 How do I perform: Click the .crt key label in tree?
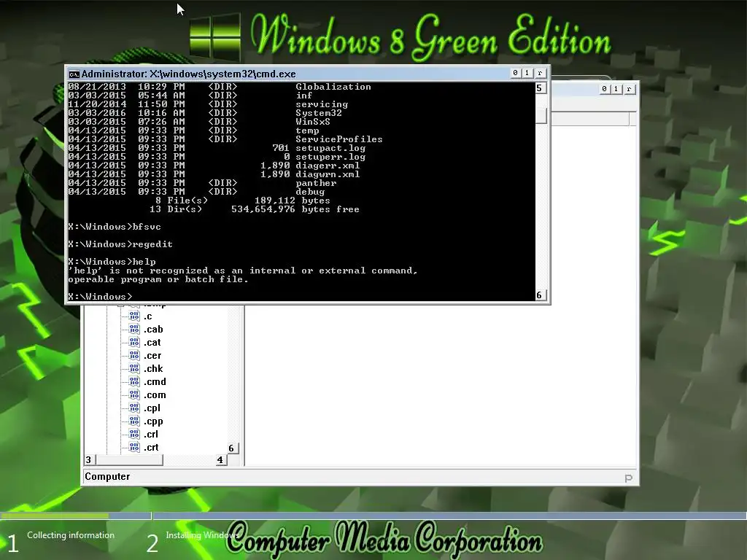(x=152, y=447)
